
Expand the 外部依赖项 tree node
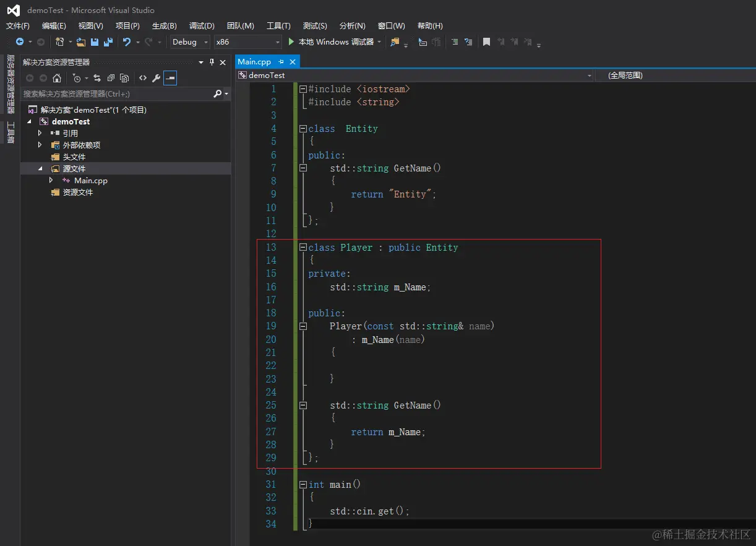(x=40, y=145)
